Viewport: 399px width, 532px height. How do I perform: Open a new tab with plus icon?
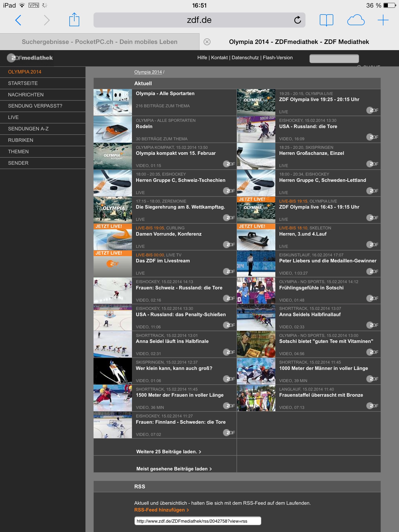[383, 20]
